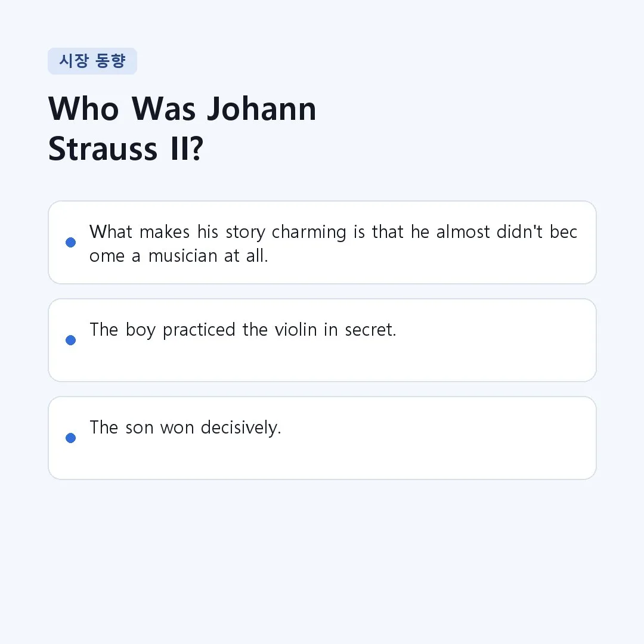Screen dimensions: 644x644
Task: Click the blue bullet beside "The boy practiced"
Action: click(70, 340)
